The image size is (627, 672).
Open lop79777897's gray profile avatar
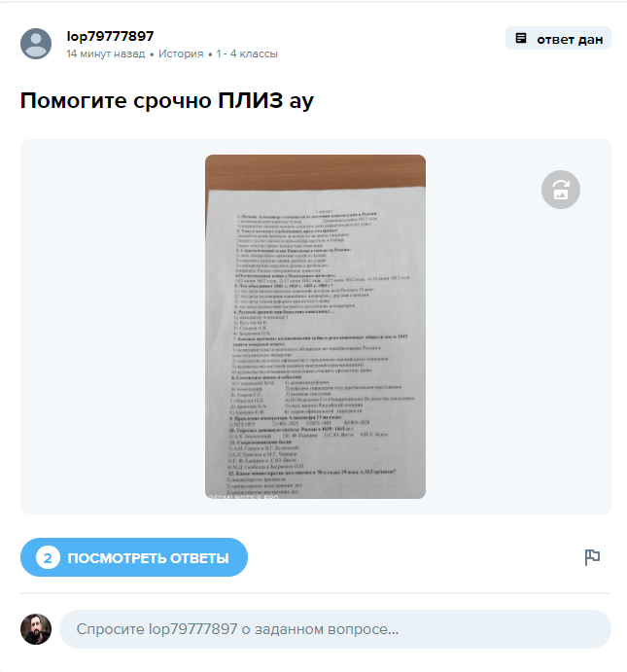(36, 44)
